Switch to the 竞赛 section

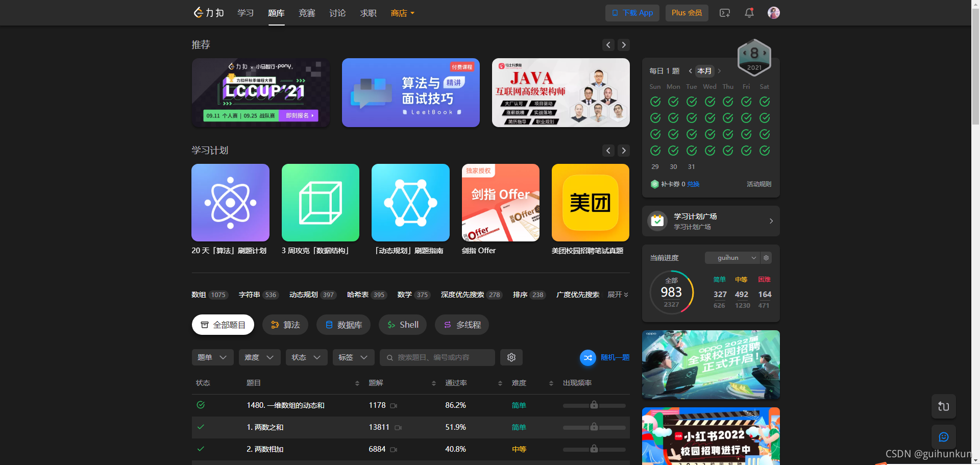point(307,13)
